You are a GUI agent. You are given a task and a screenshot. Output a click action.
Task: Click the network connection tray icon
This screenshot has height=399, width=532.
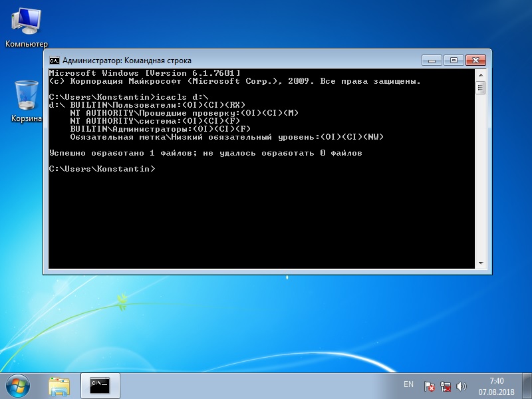pos(446,386)
